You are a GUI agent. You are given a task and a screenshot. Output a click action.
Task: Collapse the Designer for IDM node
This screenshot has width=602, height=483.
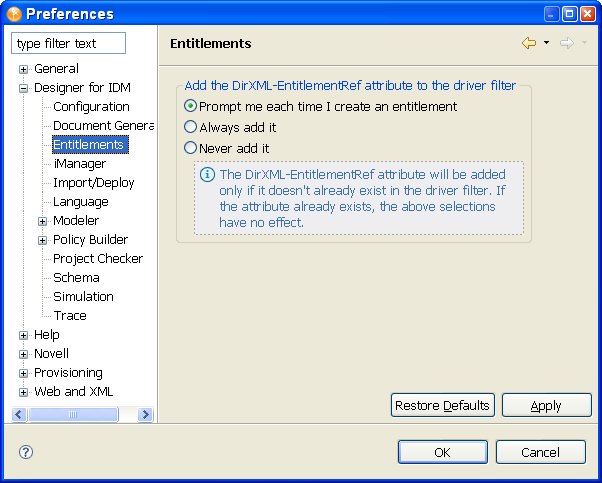point(23,89)
